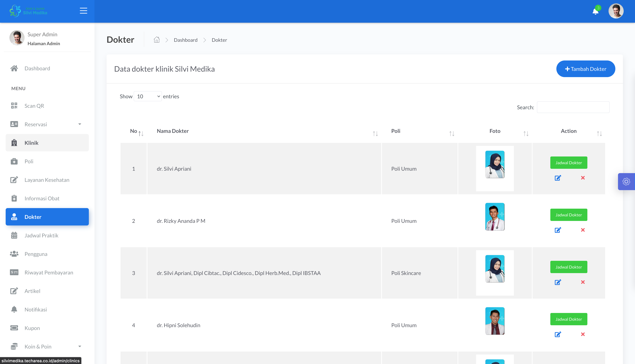Delete dr. Rizky Ananda P M
Screen dimensions: 635x364
(583, 230)
